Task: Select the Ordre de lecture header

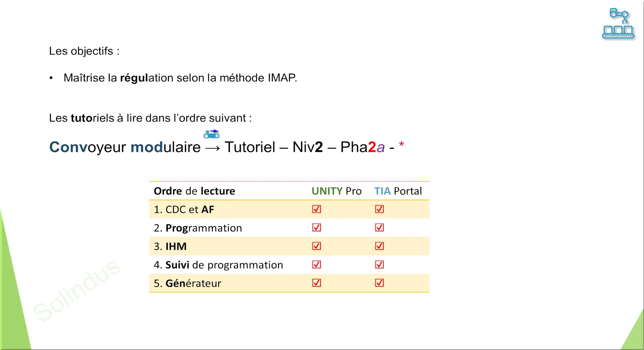Action: pos(194,191)
